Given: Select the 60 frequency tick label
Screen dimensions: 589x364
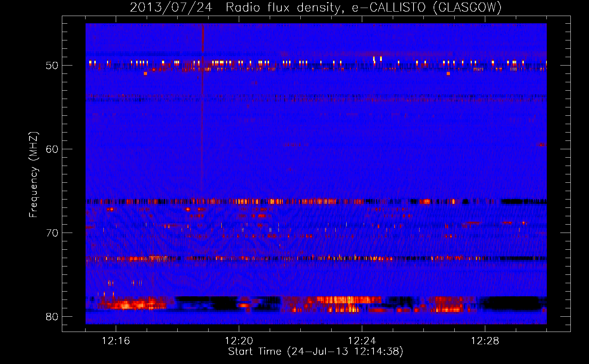Looking at the screenshot, I should 52,149.
